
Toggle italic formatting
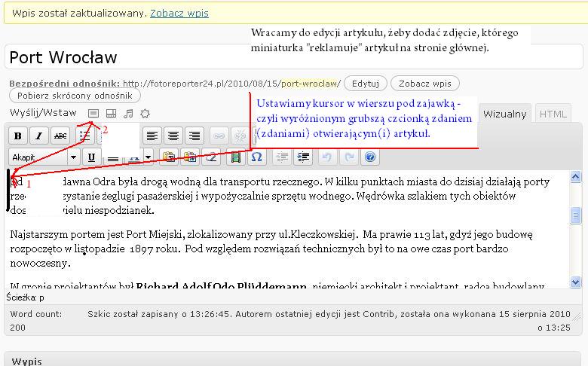click(x=39, y=136)
